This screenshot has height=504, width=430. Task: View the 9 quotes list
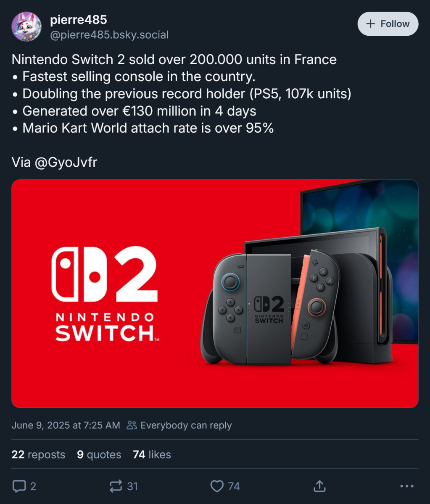99,454
